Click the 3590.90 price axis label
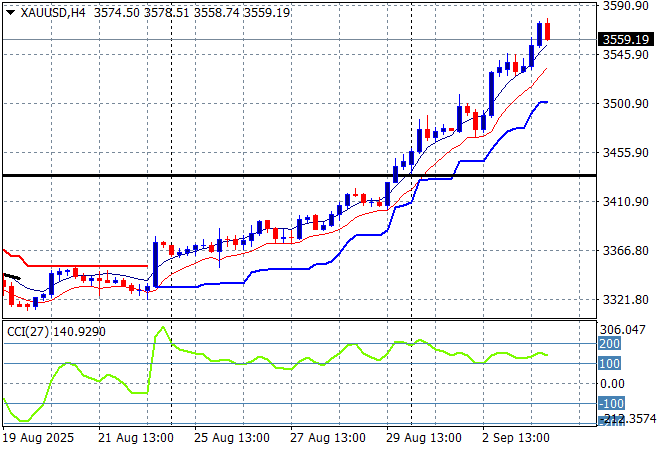 [x=626, y=6]
